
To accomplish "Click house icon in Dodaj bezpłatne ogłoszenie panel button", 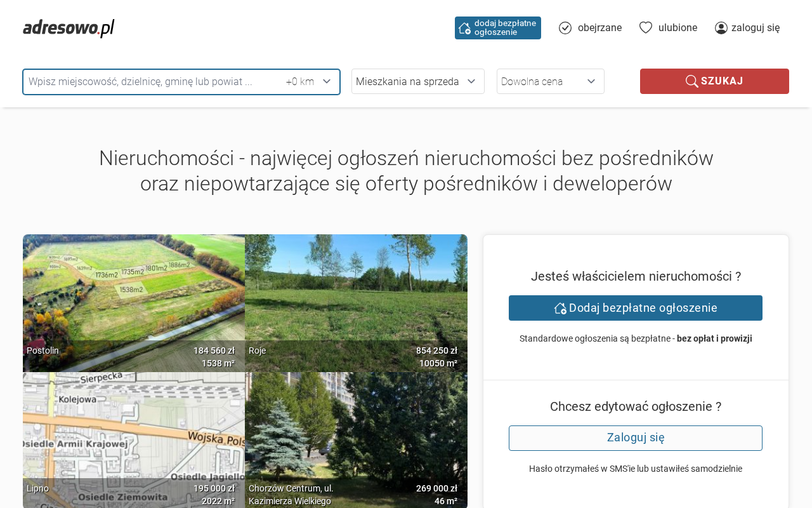I will coord(560,308).
